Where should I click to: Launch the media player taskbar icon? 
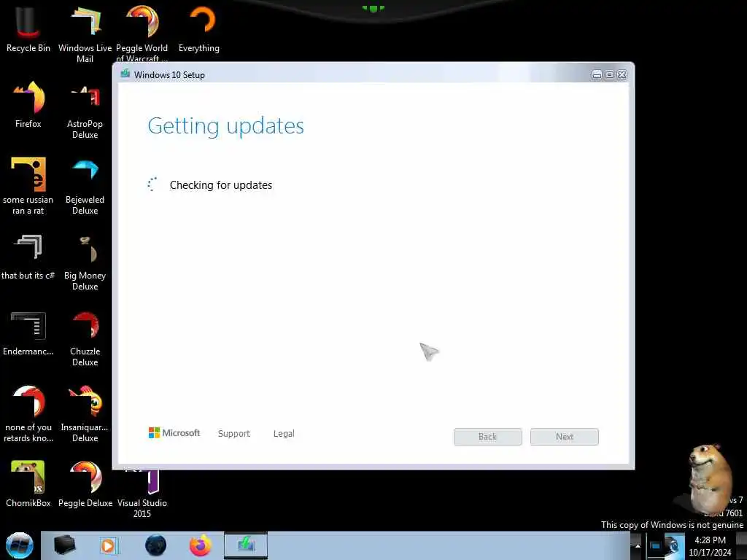pos(108,545)
